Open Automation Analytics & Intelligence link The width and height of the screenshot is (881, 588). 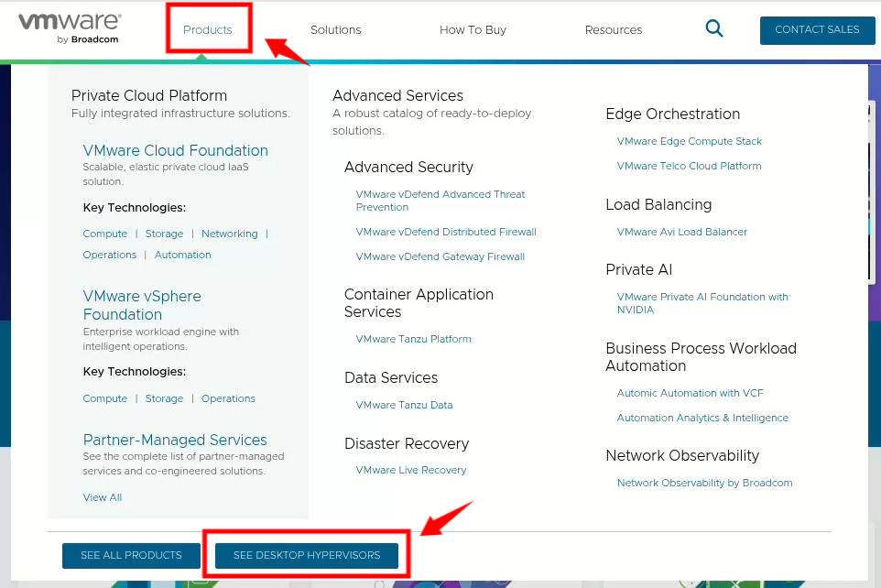coord(702,418)
